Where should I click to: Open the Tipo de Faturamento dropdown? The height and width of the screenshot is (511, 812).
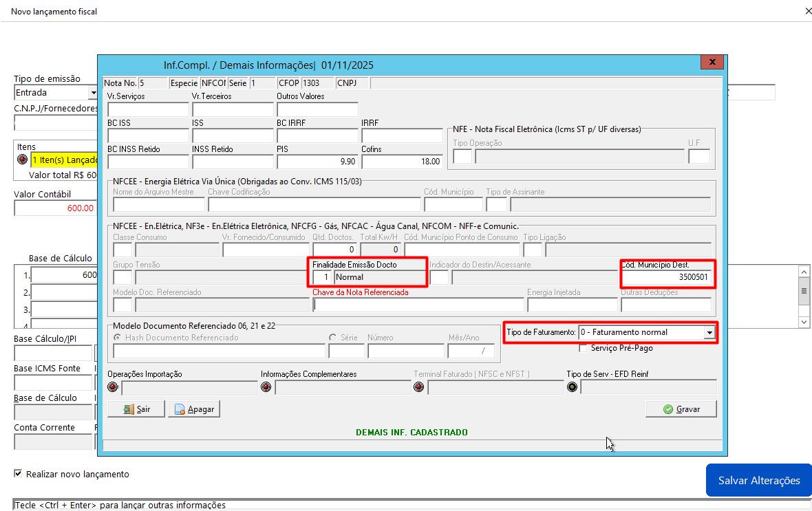[709, 332]
